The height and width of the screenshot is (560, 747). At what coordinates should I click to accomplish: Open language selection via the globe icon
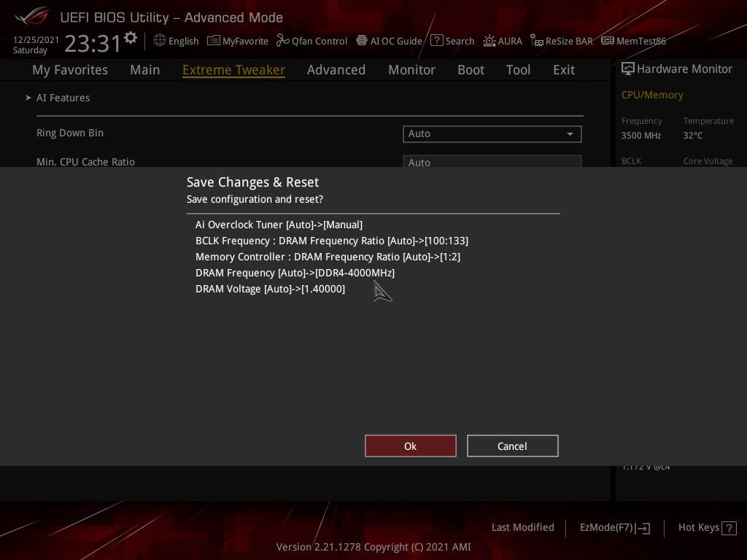160,41
